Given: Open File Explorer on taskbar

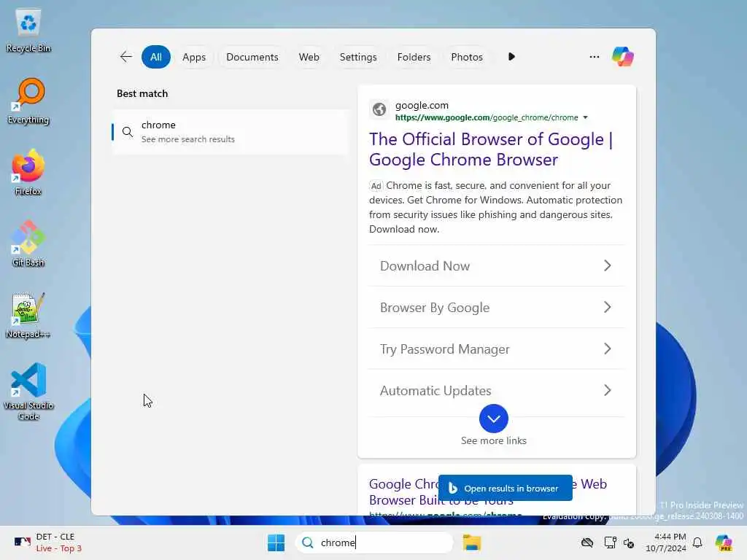Looking at the screenshot, I should point(472,542).
